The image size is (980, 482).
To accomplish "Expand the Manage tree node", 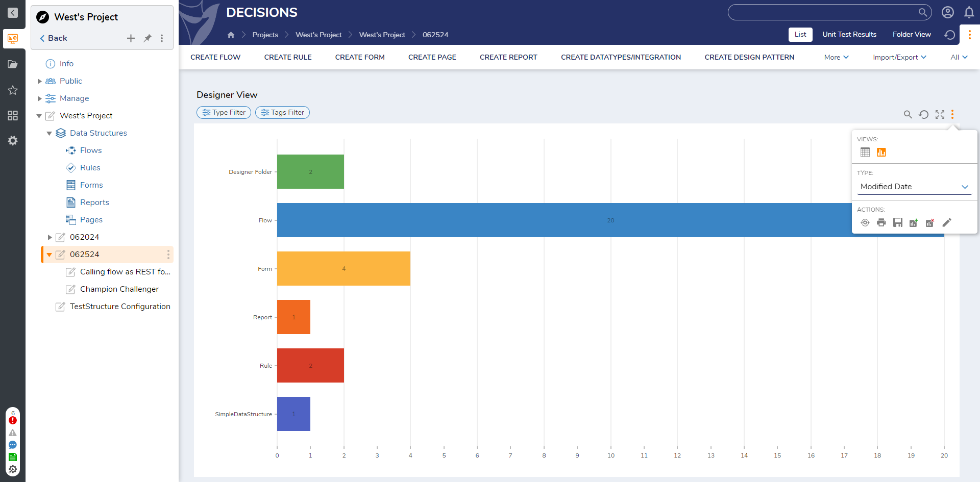I will point(39,98).
